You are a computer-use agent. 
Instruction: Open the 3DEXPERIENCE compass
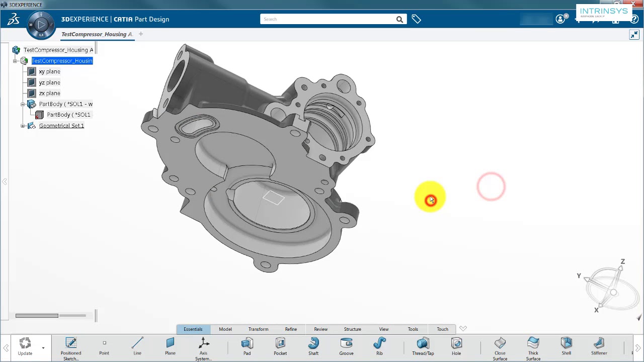pos(41,25)
